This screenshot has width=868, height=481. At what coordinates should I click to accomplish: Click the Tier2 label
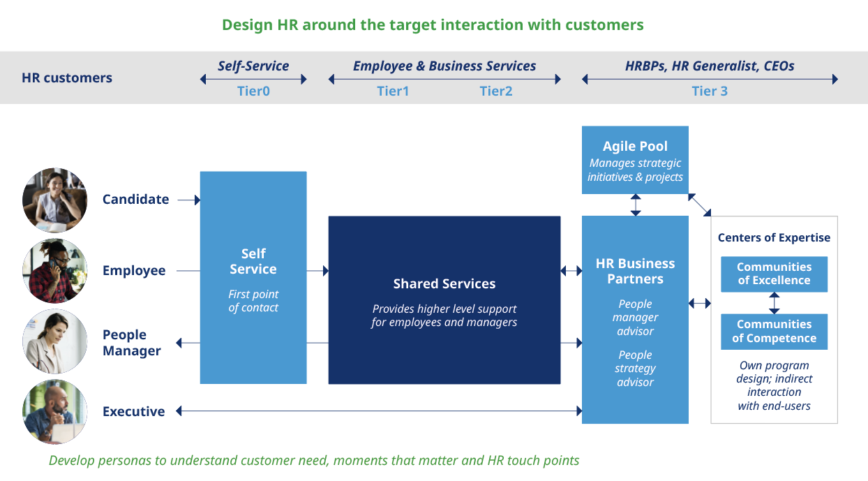(496, 91)
